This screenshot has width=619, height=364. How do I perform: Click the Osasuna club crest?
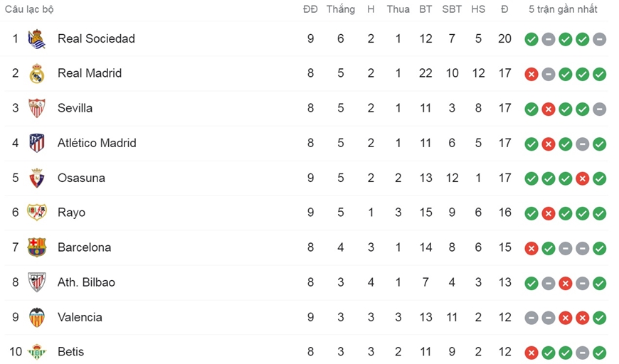pyautogui.click(x=37, y=178)
